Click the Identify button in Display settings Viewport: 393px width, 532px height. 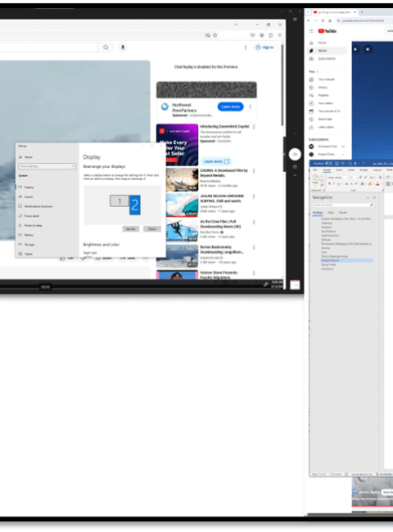point(131,229)
